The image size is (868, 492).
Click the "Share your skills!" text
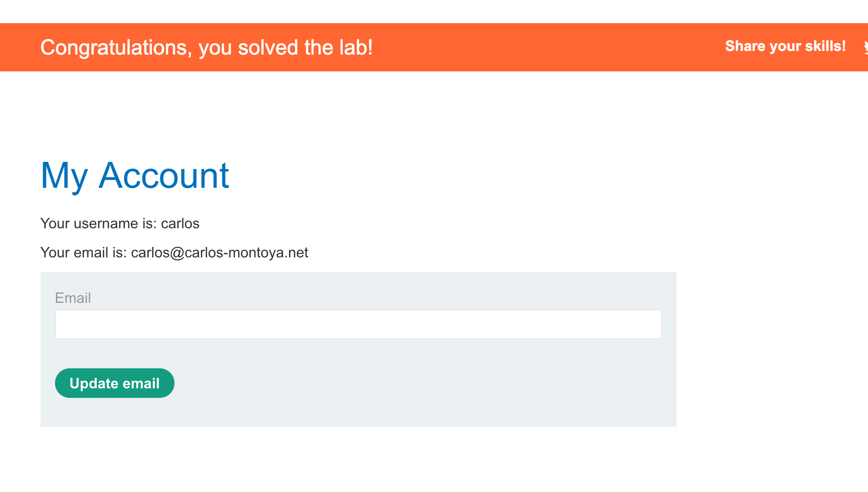[x=785, y=46]
